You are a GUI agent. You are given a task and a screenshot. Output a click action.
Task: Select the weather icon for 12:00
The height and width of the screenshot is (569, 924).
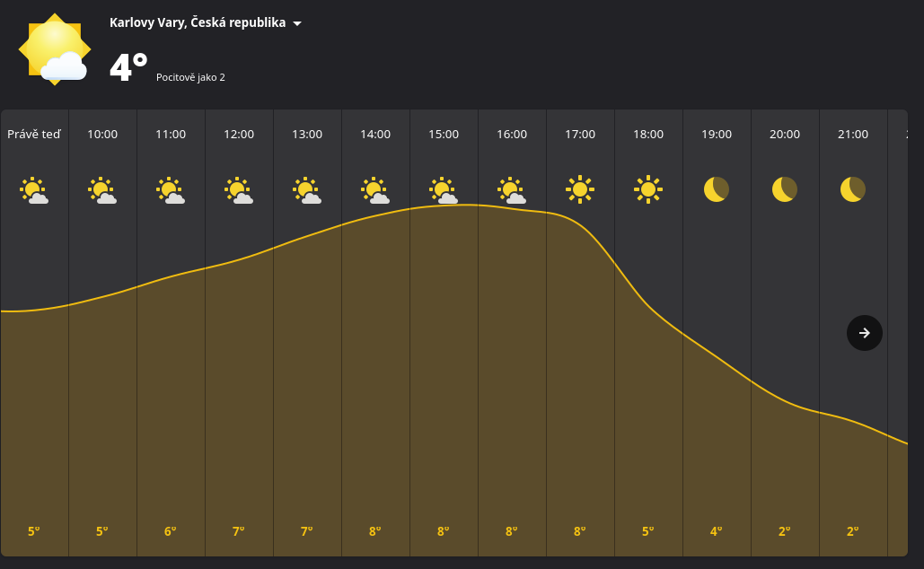tap(239, 190)
